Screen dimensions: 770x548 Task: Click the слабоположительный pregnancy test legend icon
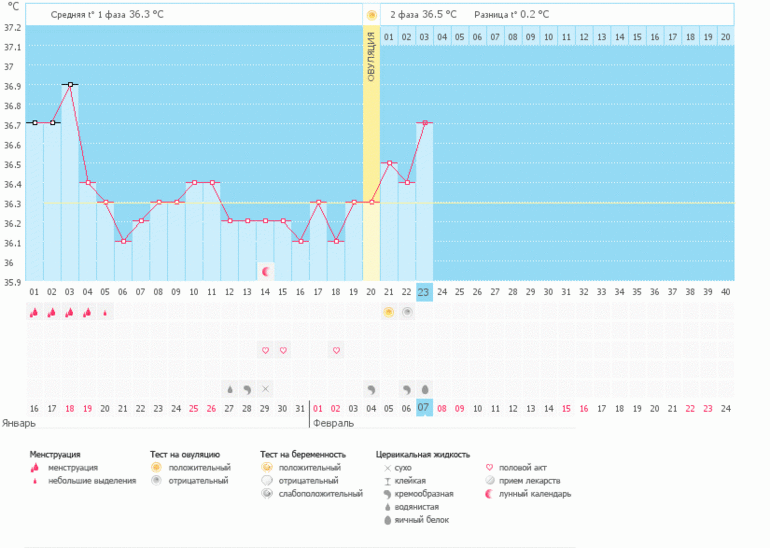click(x=267, y=493)
